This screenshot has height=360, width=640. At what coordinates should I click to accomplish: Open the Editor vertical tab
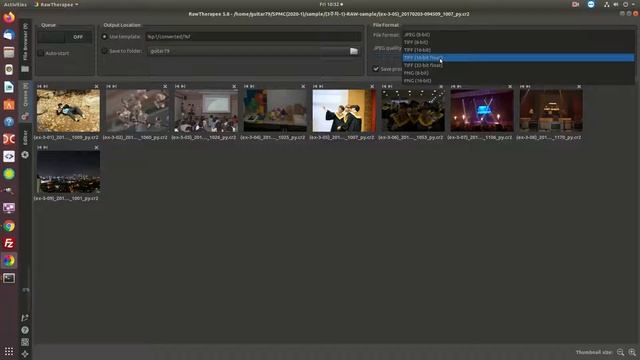(25, 144)
